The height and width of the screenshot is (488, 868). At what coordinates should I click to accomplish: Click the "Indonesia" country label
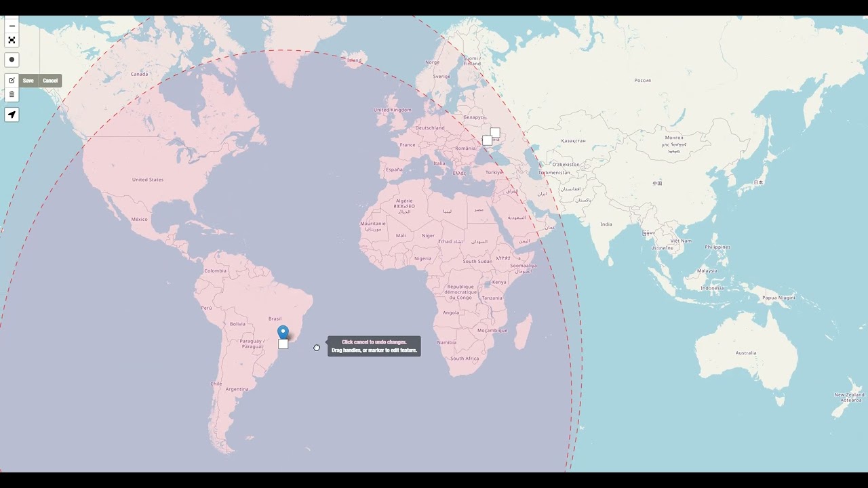coord(712,288)
